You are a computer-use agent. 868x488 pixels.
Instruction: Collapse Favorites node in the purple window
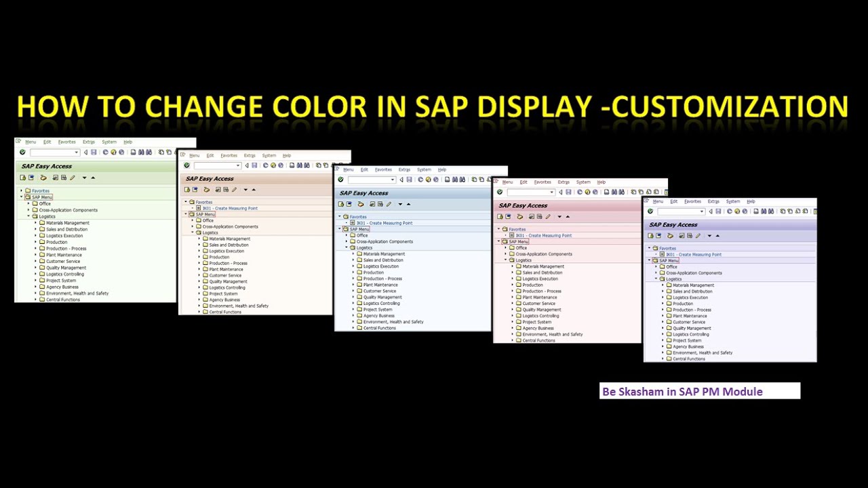pyautogui.click(x=650, y=248)
